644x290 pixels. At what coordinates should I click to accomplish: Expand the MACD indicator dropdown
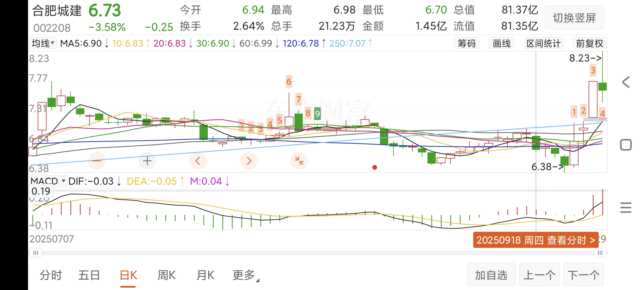point(48,181)
